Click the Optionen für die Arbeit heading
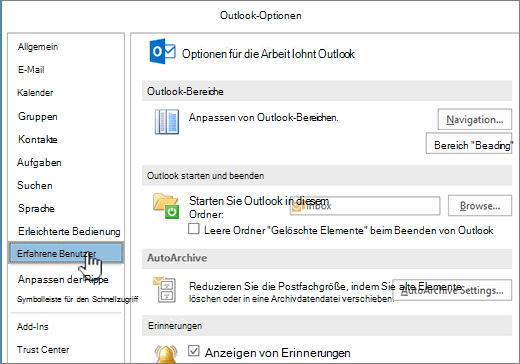The height and width of the screenshot is (364, 520). [x=268, y=54]
